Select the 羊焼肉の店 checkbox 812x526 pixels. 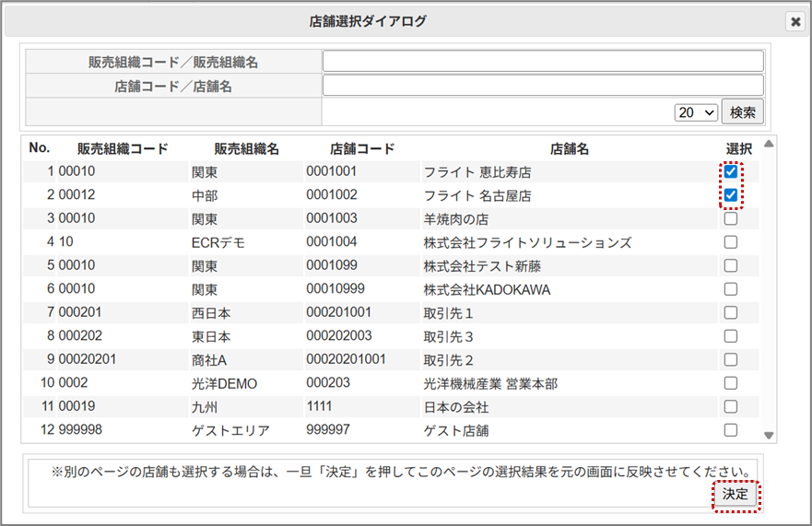click(x=731, y=219)
